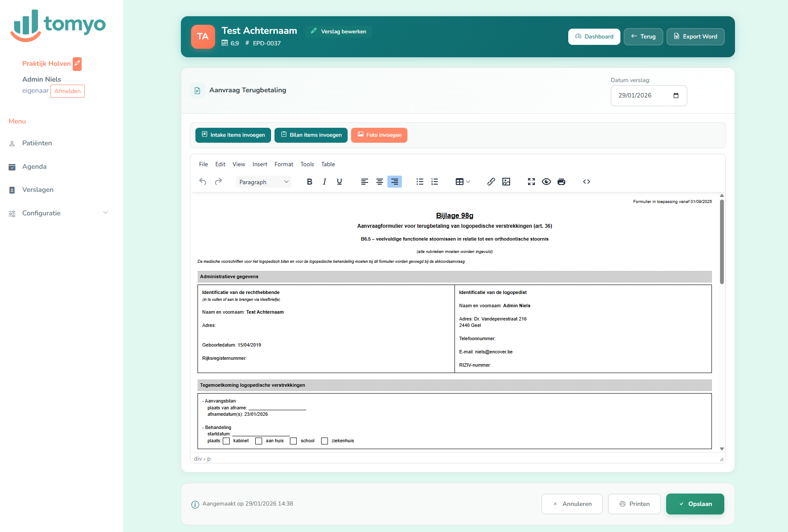Click the Bold formatting icon
788x532 pixels.
tap(310, 182)
